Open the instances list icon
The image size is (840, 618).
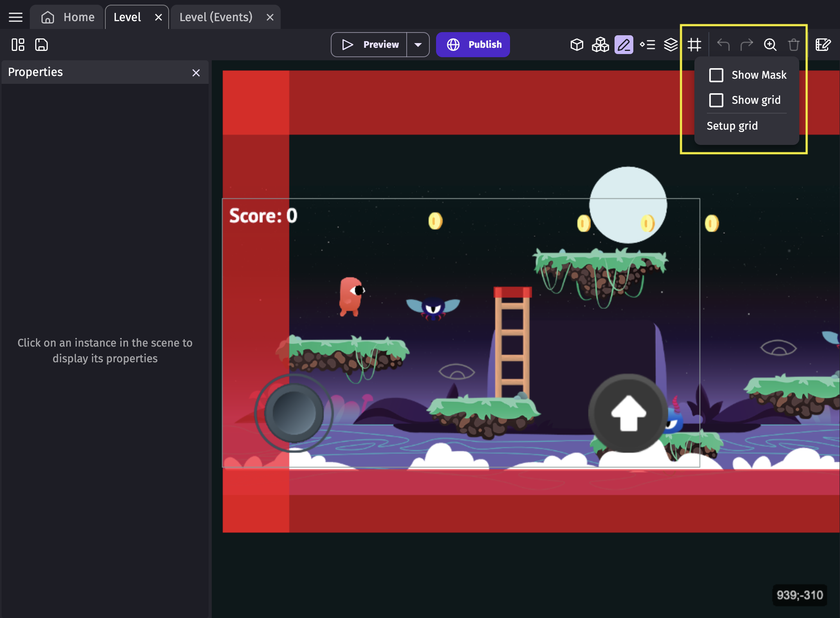tap(647, 45)
